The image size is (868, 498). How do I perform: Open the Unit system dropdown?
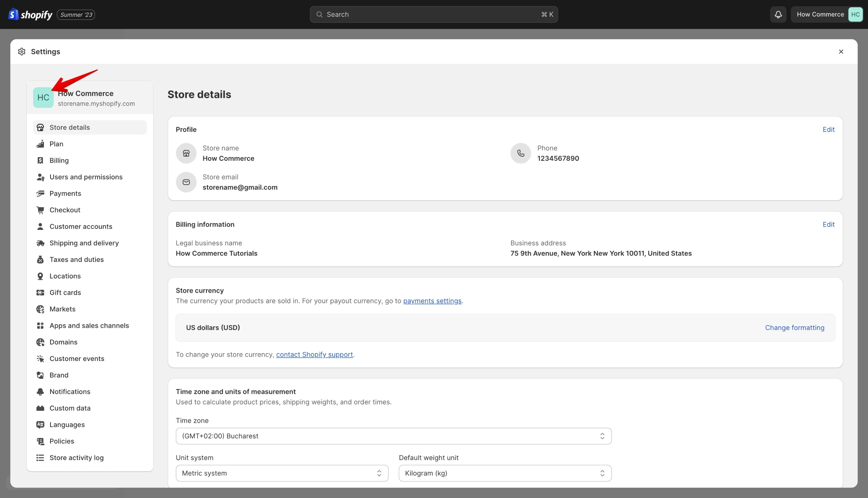point(282,473)
